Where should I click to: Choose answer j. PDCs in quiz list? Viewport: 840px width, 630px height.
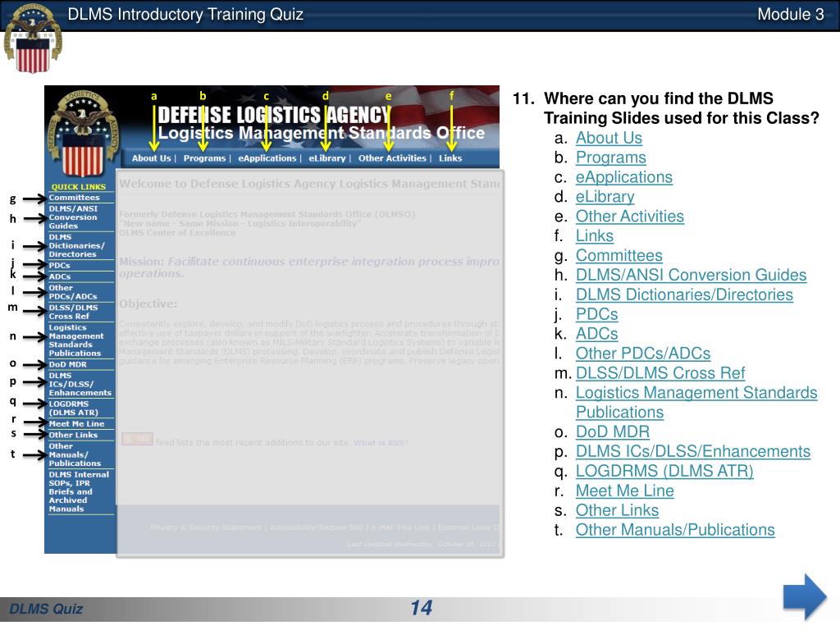click(x=597, y=314)
